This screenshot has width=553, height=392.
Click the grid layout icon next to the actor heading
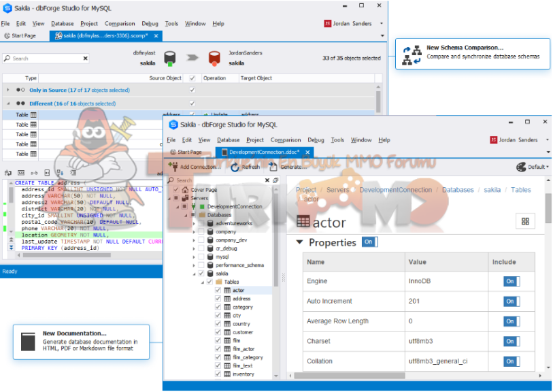[x=525, y=221]
